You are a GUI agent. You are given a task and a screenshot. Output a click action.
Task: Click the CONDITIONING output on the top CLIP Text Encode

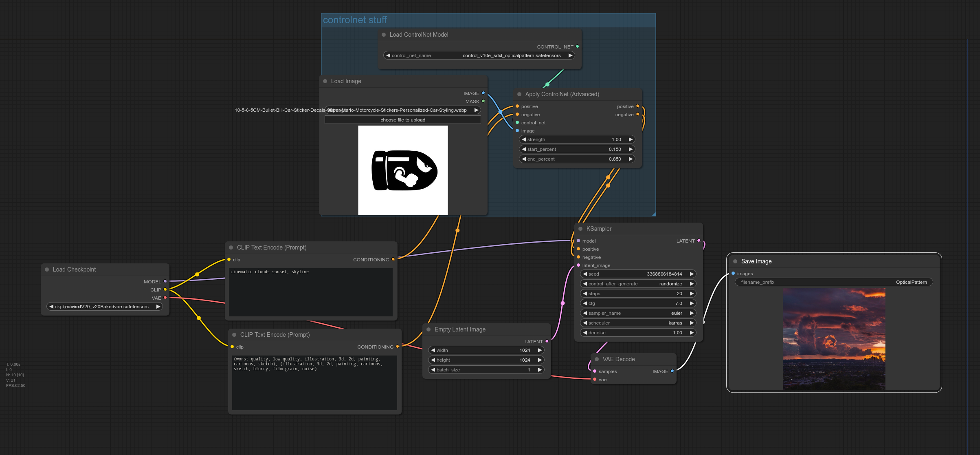point(393,259)
